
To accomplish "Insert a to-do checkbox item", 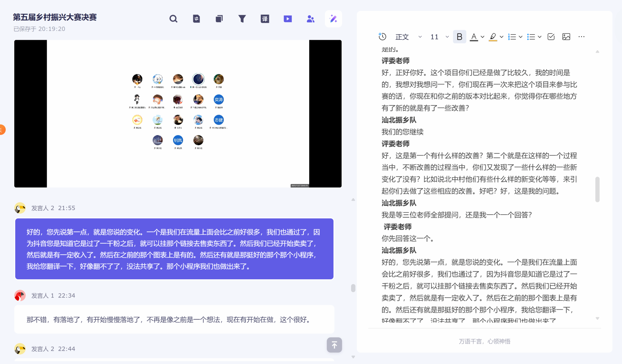I will 551,37.
